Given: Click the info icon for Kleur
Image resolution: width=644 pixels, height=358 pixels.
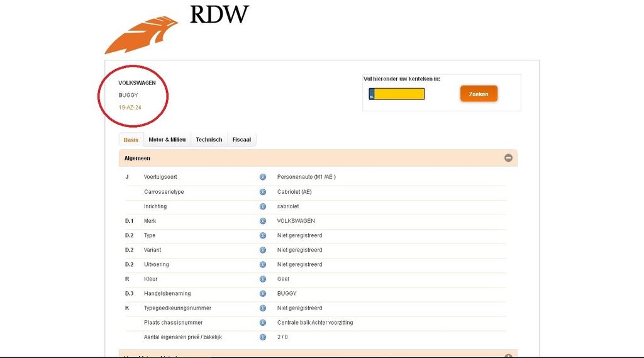Looking at the screenshot, I should (263, 279).
